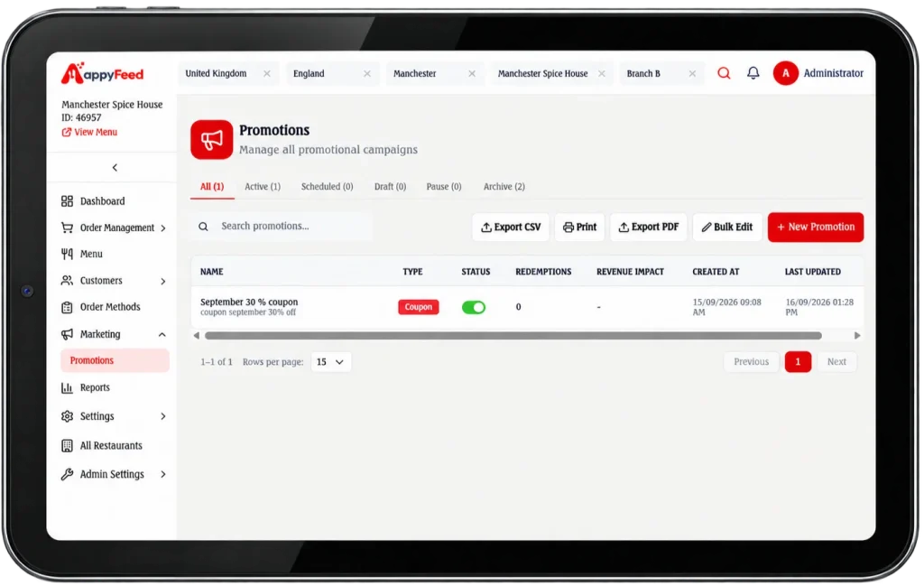The image size is (924, 586).
Task: Click the 'September 30 % coupon' name
Action: [249, 302]
